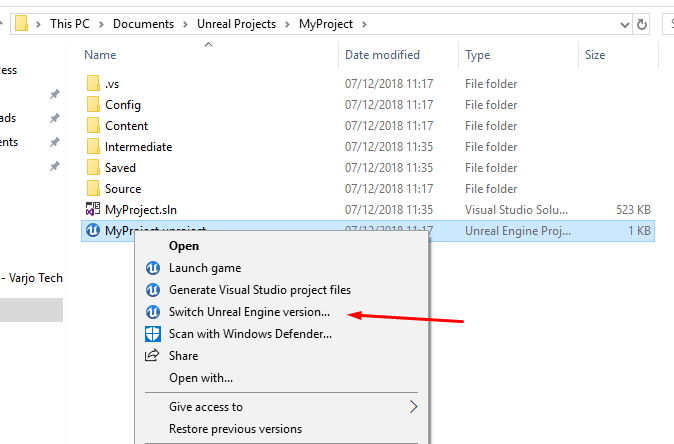
Task: Click the Content folder icon
Action: (93, 126)
